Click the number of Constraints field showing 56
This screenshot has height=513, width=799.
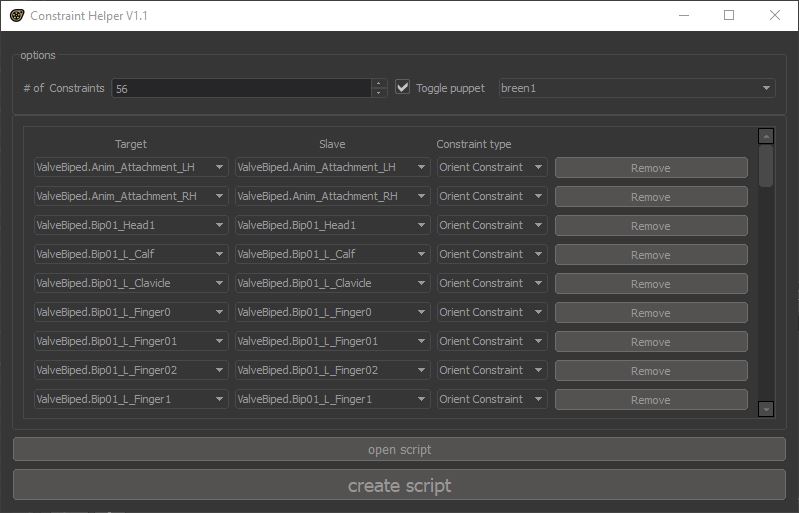click(x=242, y=88)
